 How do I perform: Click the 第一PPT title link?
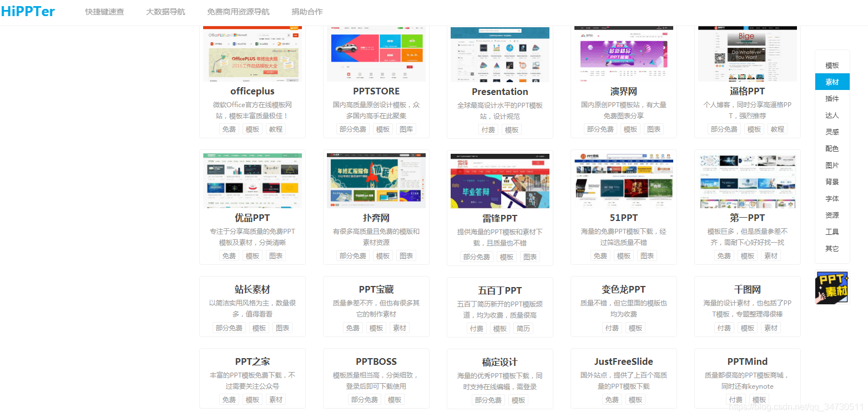[748, 218]
